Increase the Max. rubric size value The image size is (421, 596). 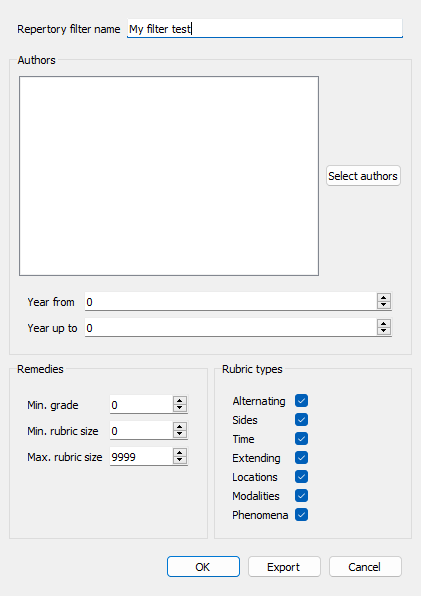pos(180,453)
